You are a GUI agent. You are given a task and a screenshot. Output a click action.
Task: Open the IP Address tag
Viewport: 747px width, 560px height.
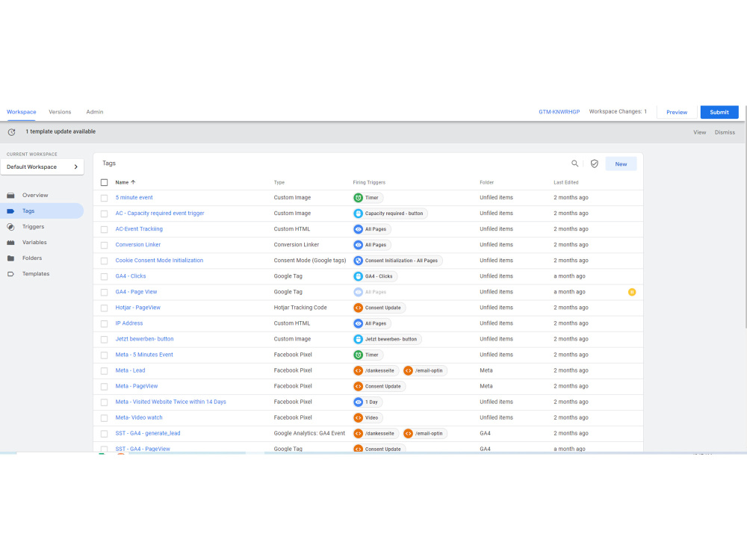pyautogui.click(x=129, y=323)
